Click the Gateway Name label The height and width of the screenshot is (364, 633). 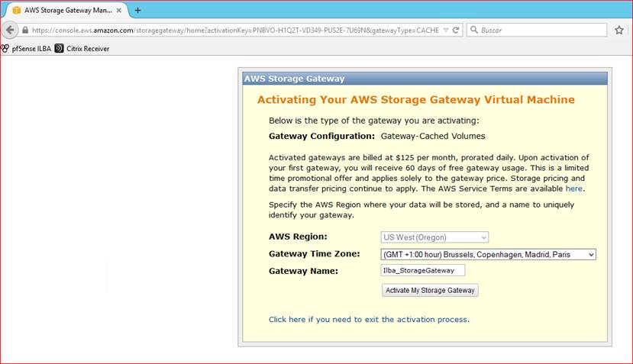pos(303,271)
